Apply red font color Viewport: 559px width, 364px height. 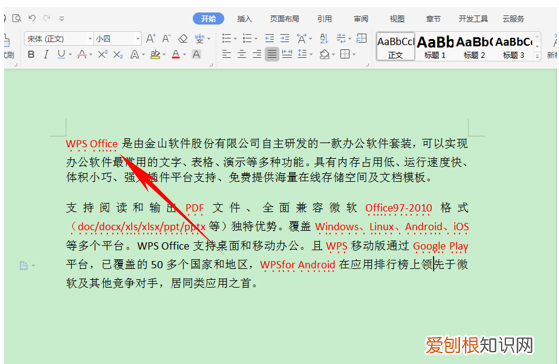tap(176, 55)
